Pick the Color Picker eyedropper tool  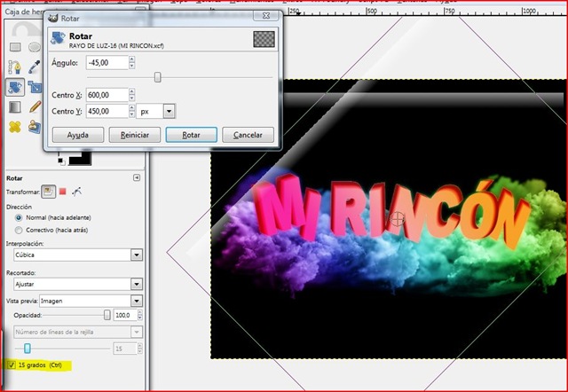[x=35, y=67]
